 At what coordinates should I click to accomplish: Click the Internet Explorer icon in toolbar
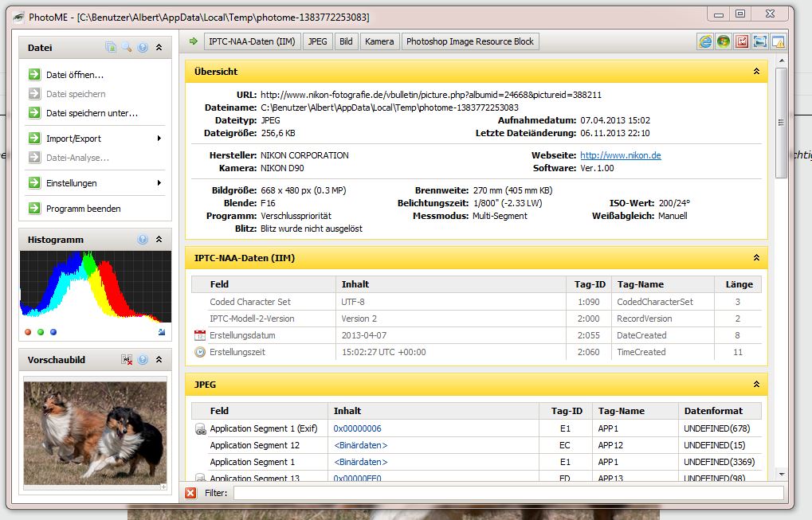pyautogui.click(x=705, y=41)
